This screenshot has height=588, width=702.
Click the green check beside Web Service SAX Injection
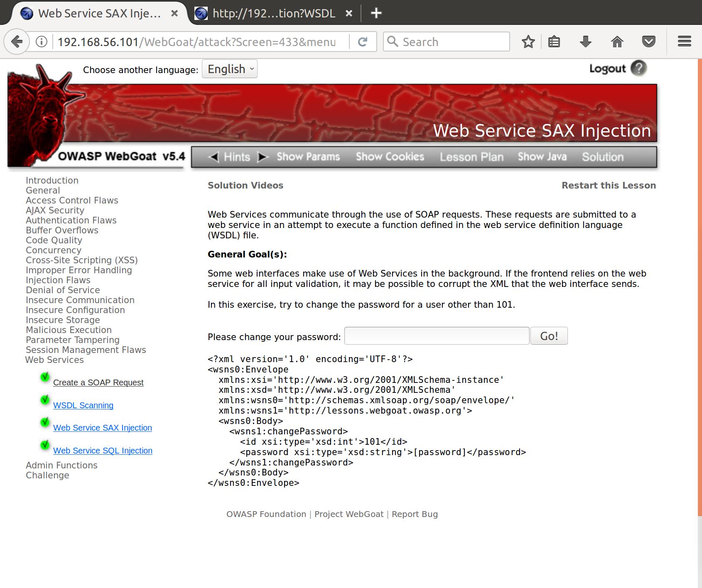coord(45,423)
